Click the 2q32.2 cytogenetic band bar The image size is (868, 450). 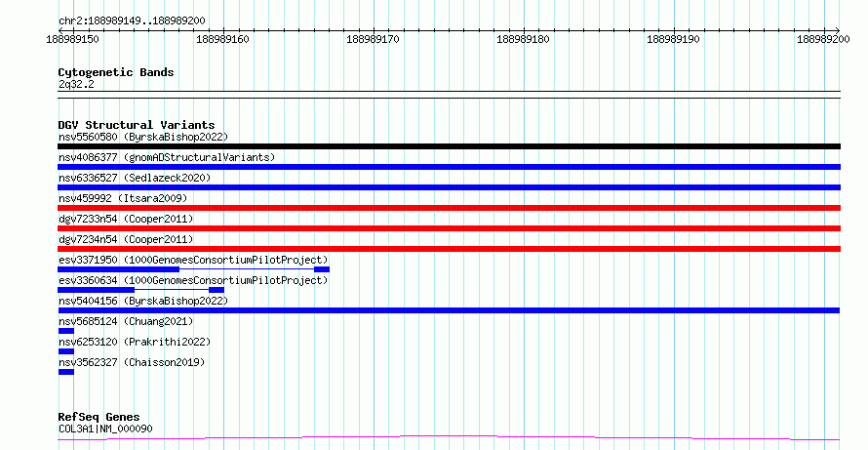[x=449, y=95]
